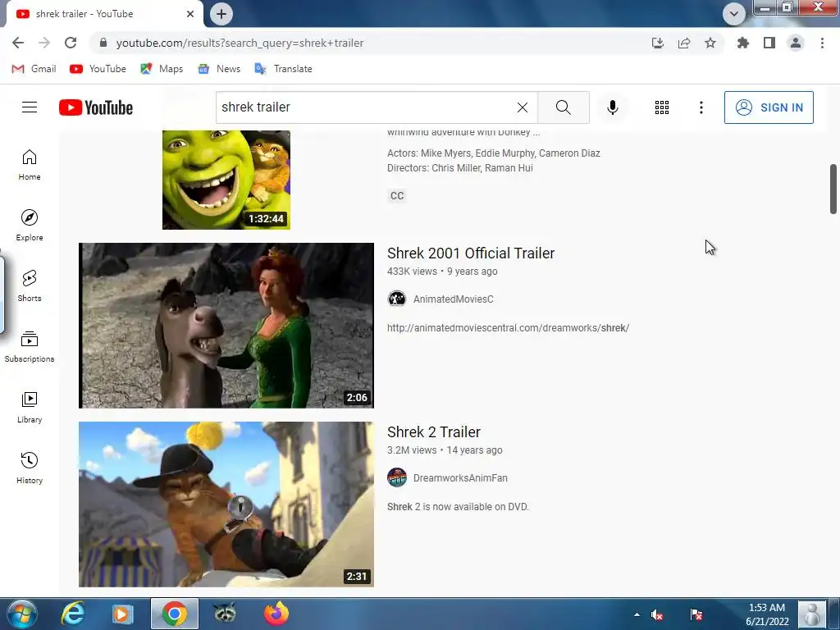Toggle the Chrome side panel icon

pyautogui.click(x=769, y=43)
